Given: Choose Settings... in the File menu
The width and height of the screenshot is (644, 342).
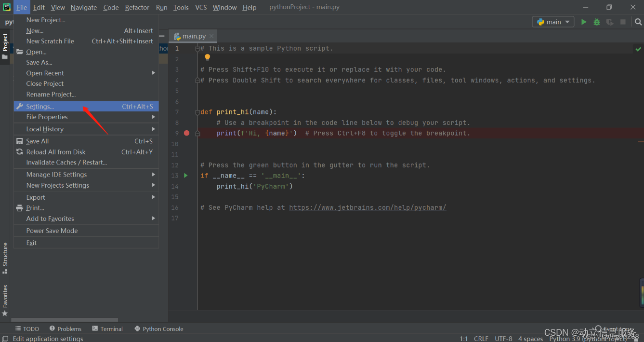Looking at the screenshot, I should (x=86, y=106).
